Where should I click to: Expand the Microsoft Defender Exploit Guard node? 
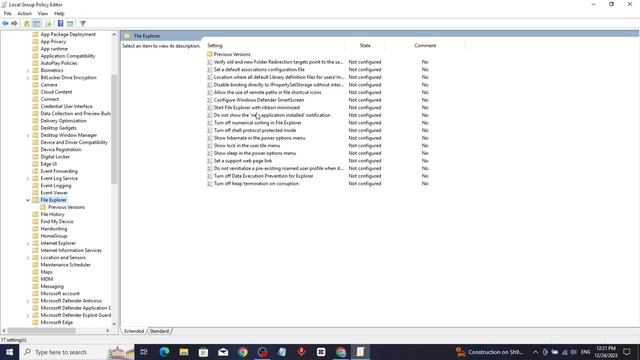[28, 315]
